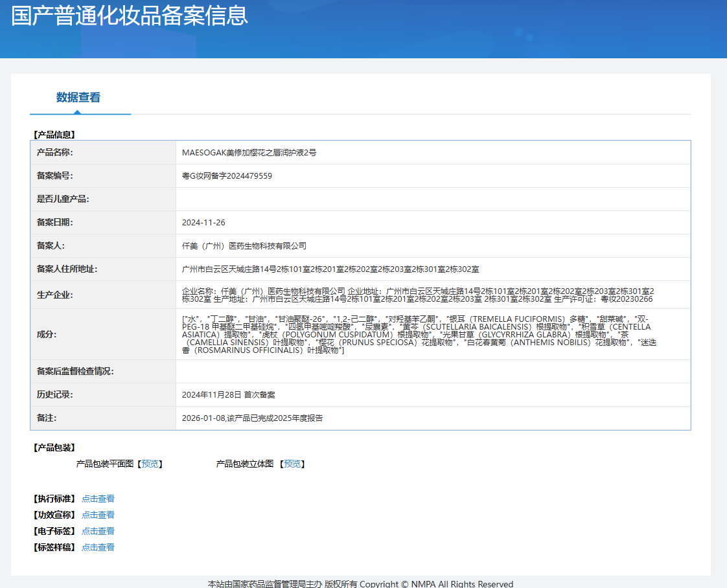Click the 备案日期 row label

54,222
